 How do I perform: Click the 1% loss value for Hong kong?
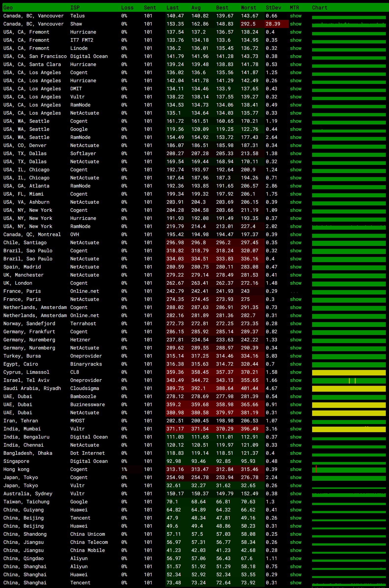coord(124,469)
